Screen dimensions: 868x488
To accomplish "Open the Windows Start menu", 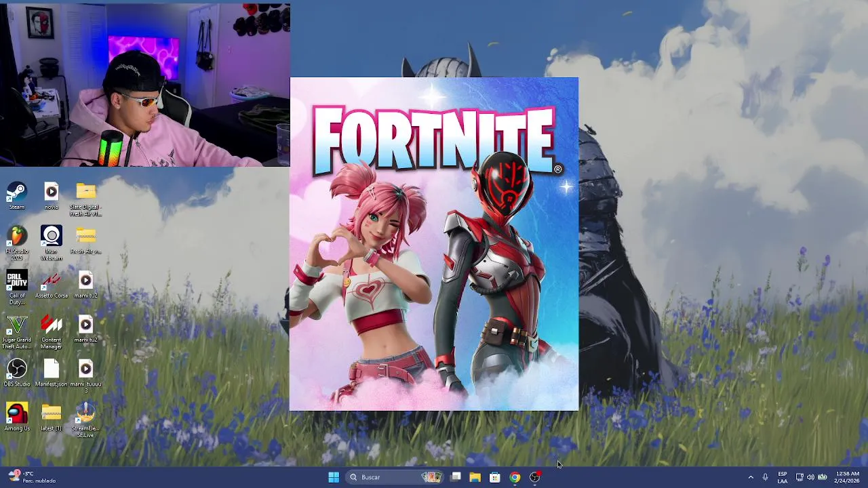I will pyautogui.click(x=334, y=477).
